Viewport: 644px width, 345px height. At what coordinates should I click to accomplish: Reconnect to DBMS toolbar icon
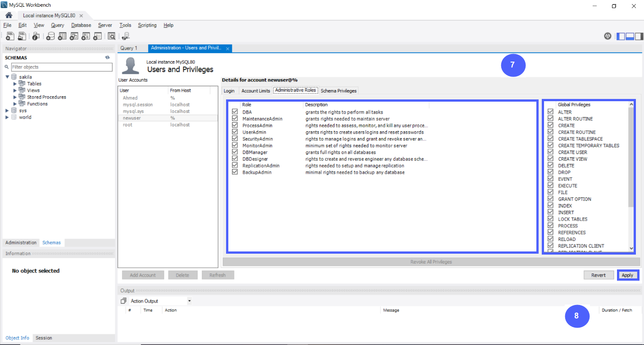[126, 36]
